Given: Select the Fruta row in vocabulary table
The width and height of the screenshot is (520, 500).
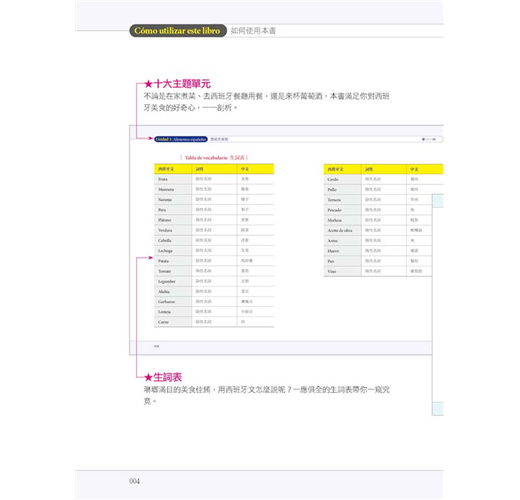Looking at the screenshot, I should (x=214, y=179).
